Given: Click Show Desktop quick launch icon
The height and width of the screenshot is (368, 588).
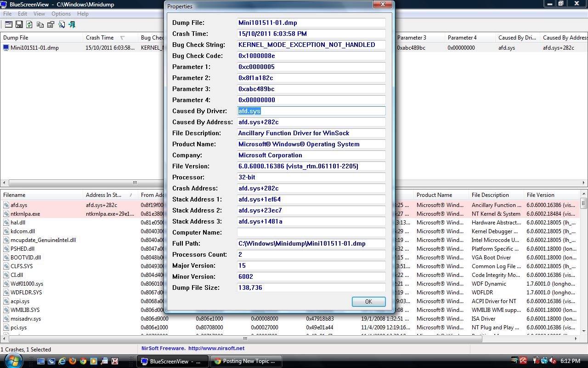Looking at the screenshot, I should point(41,362).
